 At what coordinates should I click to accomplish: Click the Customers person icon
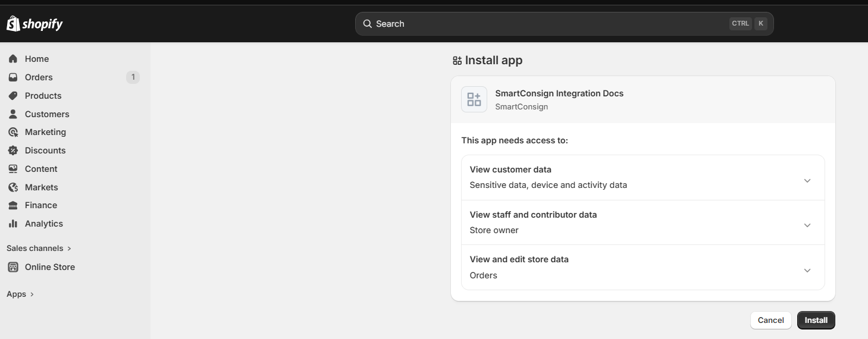point(13,114)
